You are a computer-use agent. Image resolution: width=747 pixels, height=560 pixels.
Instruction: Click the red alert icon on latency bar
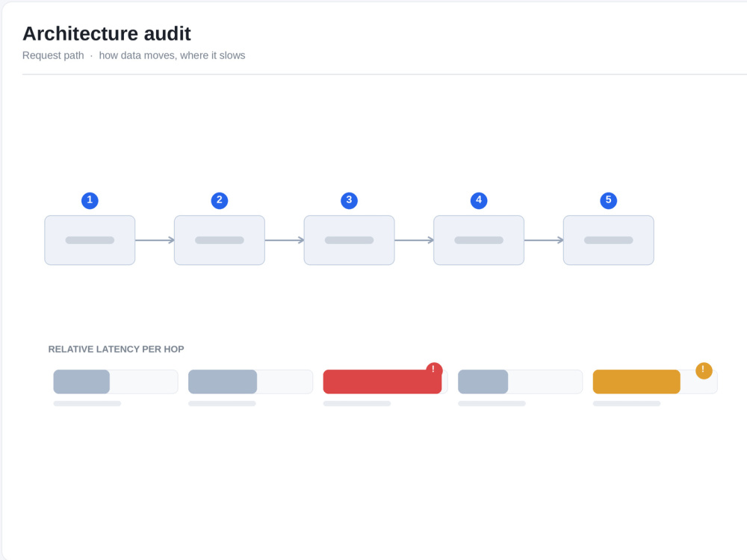[x=434, y=370]
